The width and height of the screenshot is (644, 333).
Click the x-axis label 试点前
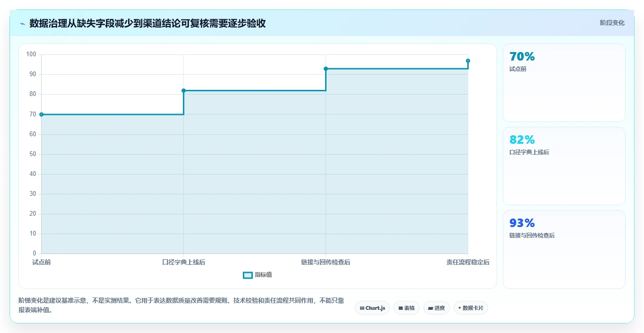pos(42,262)
